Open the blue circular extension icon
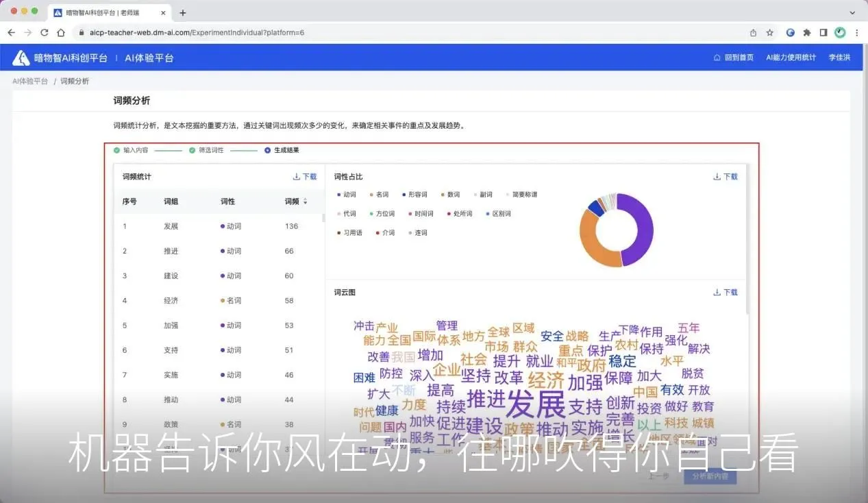 click(x=791, y=32)
